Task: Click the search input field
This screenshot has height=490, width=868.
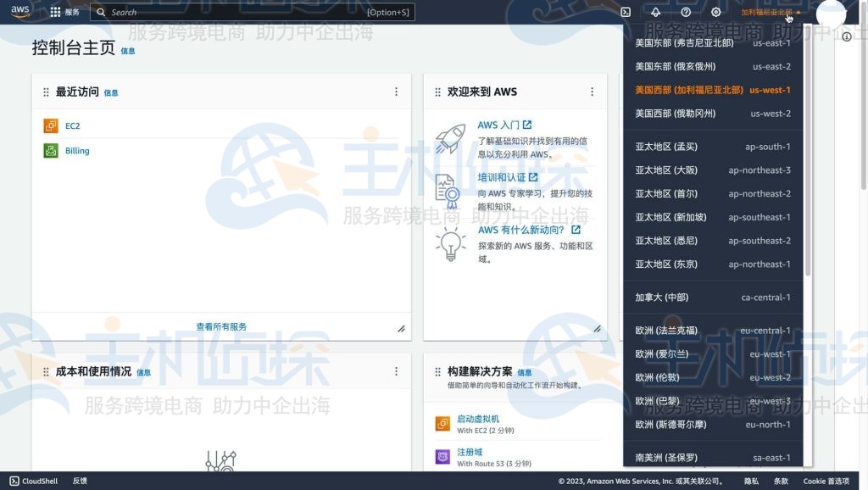Action: click(x=254, y=12)
